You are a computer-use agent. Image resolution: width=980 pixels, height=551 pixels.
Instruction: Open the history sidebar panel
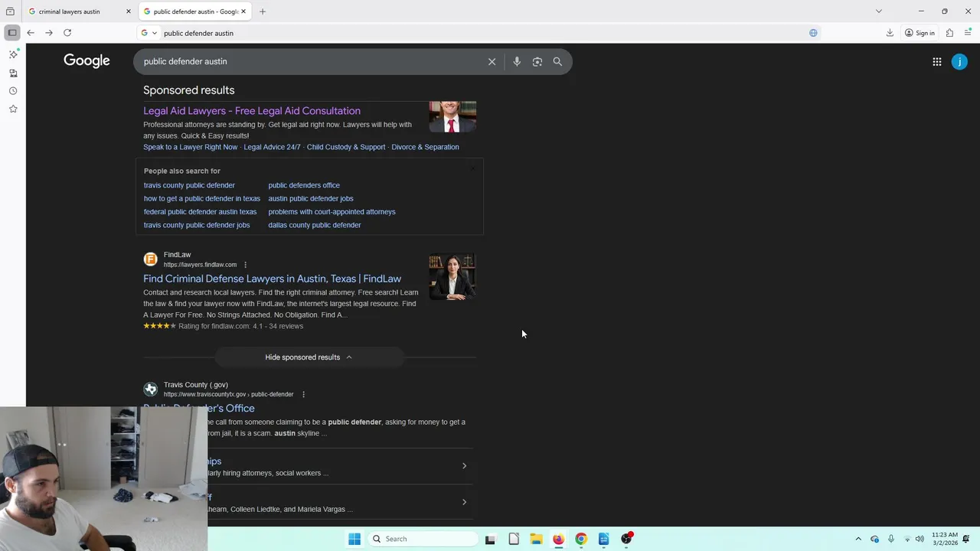tap(13, 91)
